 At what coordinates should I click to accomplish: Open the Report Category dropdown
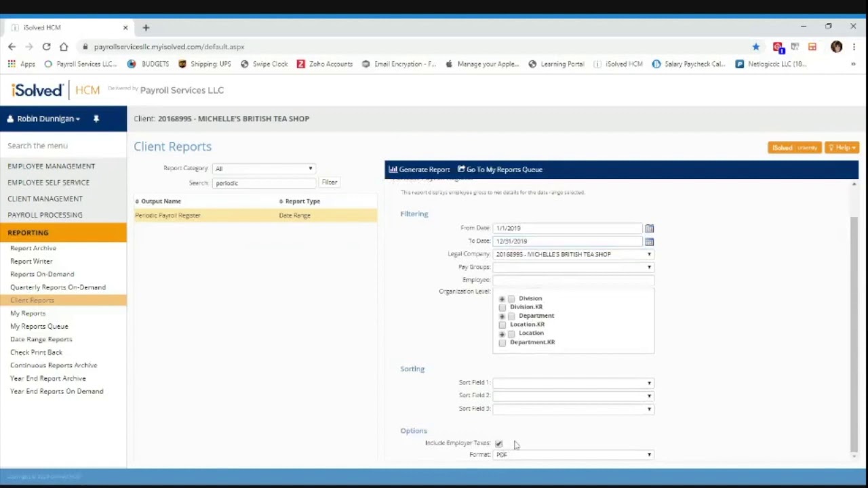point(264,169)
